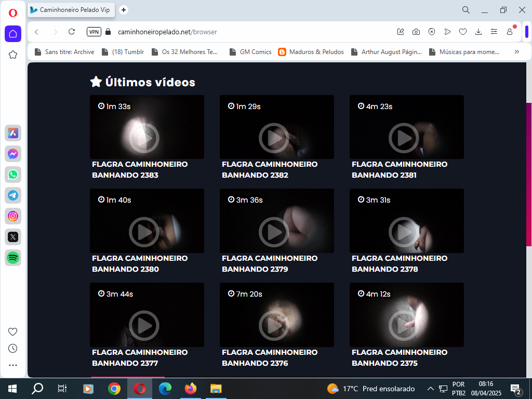Viewport: 532px width, 399px height.
Task: Open the Easy Setup settings panel
Action: coord(494,32)
